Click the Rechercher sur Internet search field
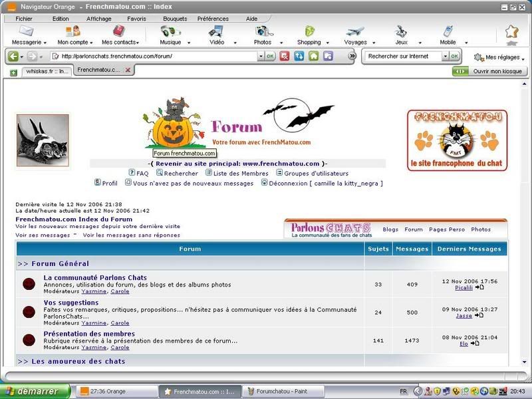The height and width of the screenshot is (399, 532). click(x=404, y=56)
